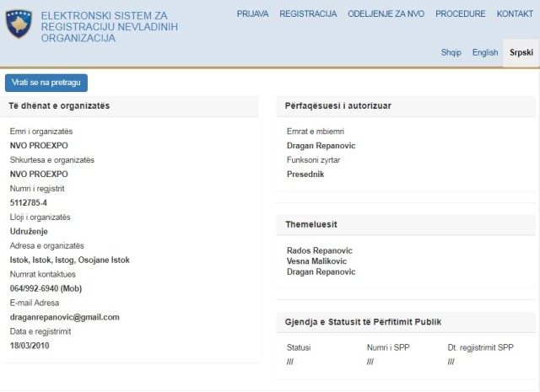The image size is (540, 392).
Task: Open the PRIJAVA login page
Action: point(253,14)
